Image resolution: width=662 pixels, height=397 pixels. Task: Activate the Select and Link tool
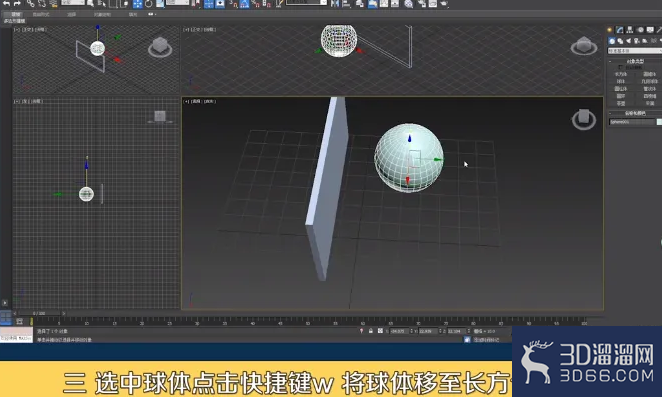click(x=30, y=4)
